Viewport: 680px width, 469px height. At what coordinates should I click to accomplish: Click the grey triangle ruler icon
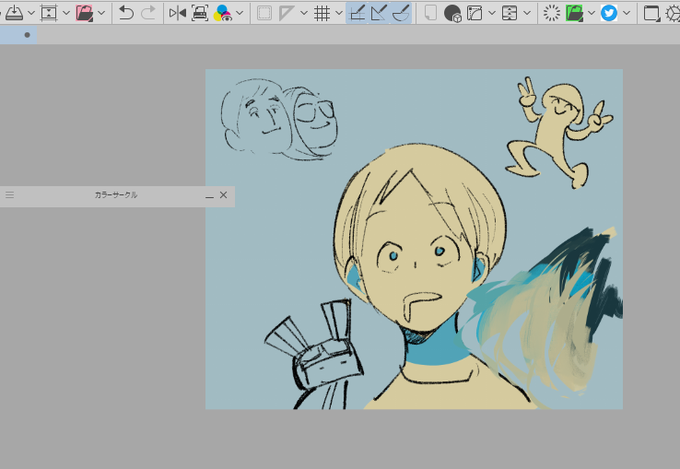[286, 13]
